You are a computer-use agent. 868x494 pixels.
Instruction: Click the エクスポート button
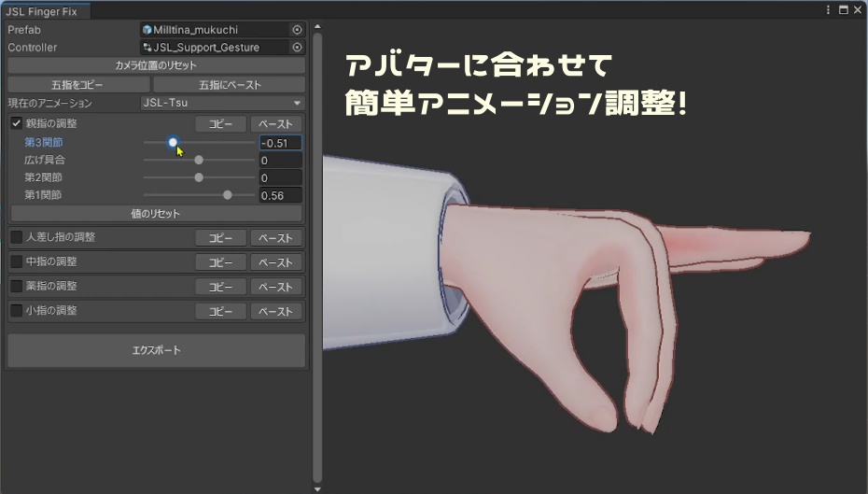click(156, 350)
